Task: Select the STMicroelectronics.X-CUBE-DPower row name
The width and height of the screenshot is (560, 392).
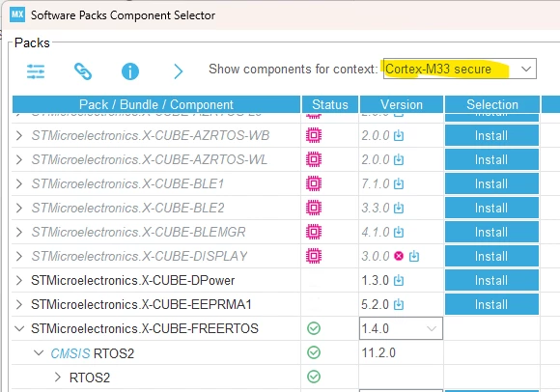Action: tap(133, 280)
